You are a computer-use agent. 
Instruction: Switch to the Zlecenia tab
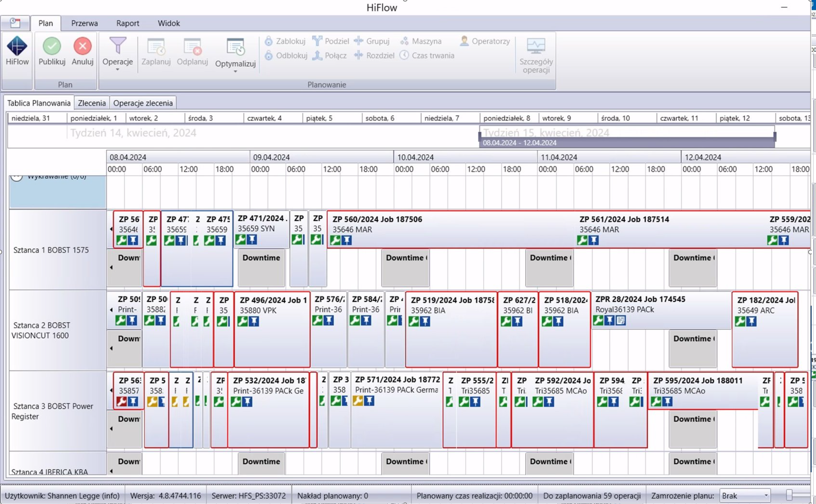click(x=91, y=103)
